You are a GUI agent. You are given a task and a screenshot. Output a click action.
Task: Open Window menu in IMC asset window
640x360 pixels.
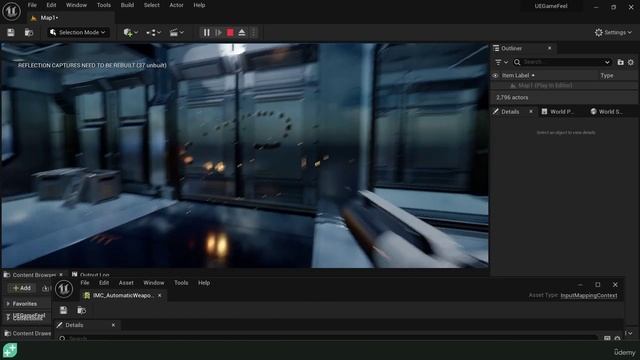click(x=153, y=282)
